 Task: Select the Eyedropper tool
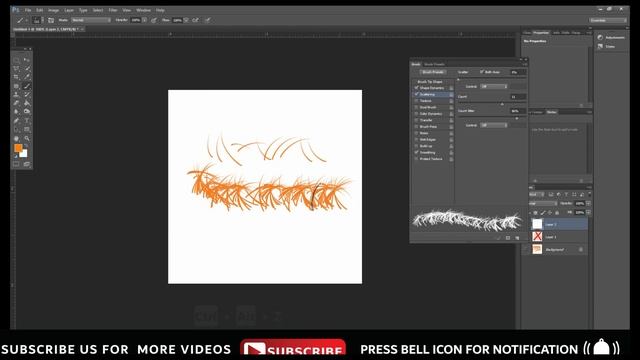click(27, 77)
